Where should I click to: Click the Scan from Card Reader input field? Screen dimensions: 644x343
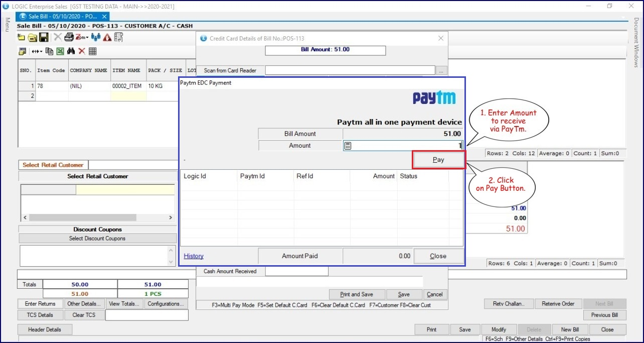pyautogui.click(x=350, y=71)
